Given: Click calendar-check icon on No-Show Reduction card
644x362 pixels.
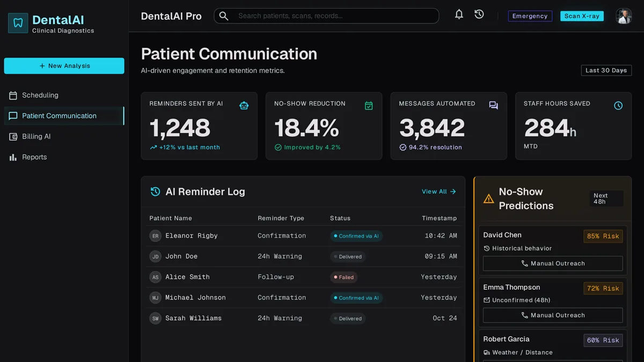Looking at the screenshot, I should [369, 106].
